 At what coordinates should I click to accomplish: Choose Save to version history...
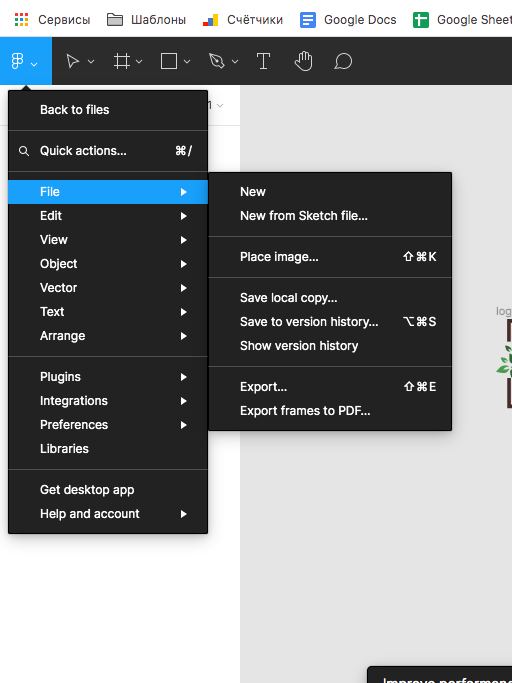(330, 322)
